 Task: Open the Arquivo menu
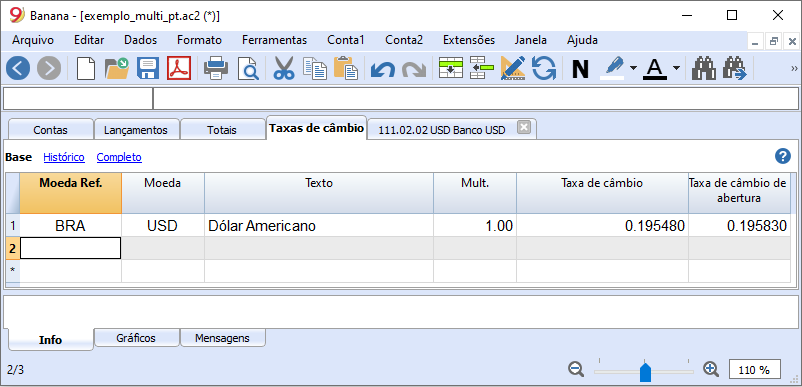pos(33,40)
